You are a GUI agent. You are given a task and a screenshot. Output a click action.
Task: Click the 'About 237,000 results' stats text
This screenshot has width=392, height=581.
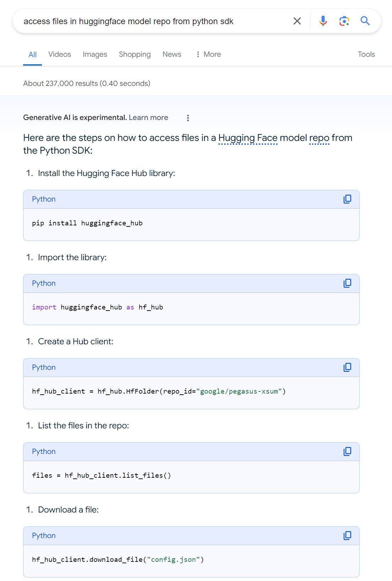click(87, 83)
